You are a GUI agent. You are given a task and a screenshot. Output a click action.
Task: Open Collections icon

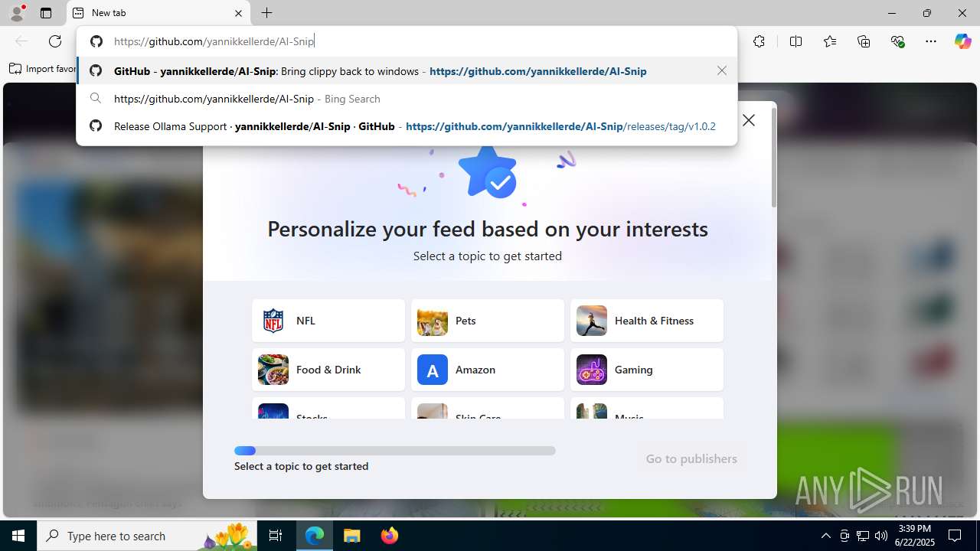pyautogui.click(x=864, y=41)
